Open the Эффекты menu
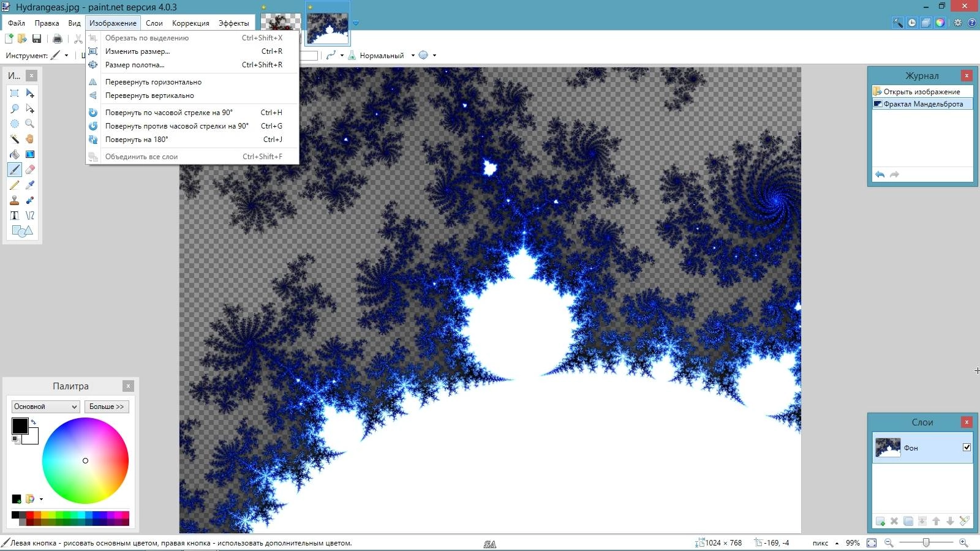The width and height of the screenshot is (980, 551). [x=233, y=23]
